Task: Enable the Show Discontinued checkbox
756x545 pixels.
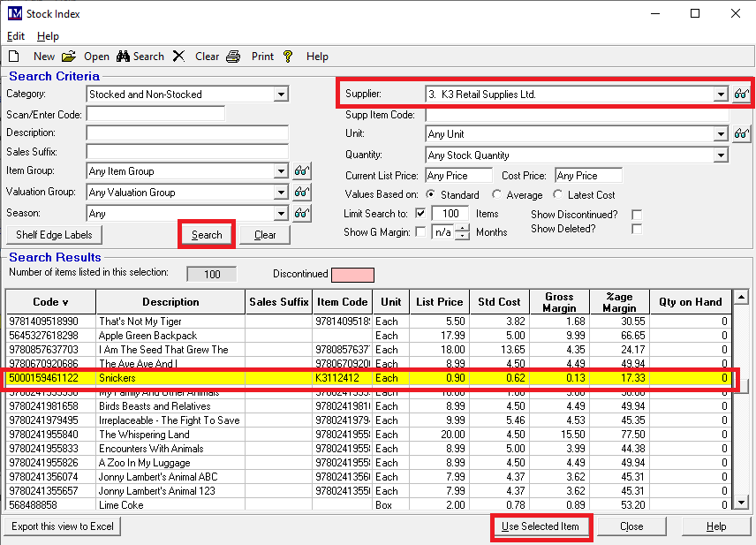Action: [x=637, y=215]
